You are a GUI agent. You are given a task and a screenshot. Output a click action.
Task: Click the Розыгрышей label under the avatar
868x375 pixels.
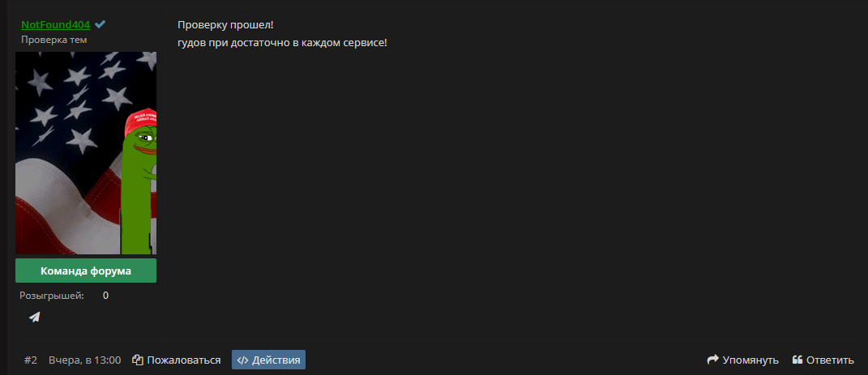click(x=52, y=296)
